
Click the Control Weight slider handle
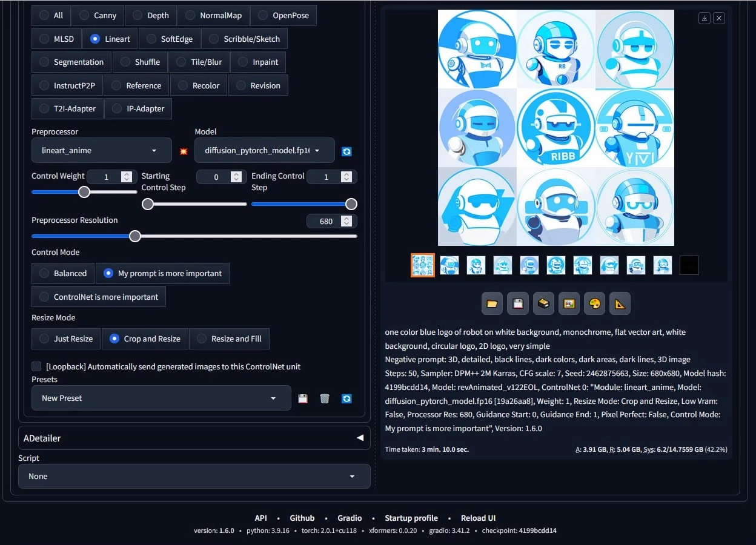pos(84,192)
